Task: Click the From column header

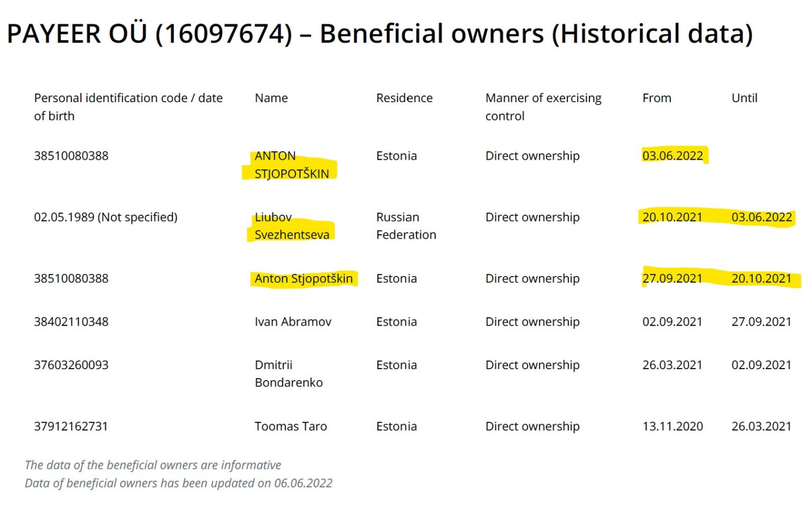Action: point(657,98)
